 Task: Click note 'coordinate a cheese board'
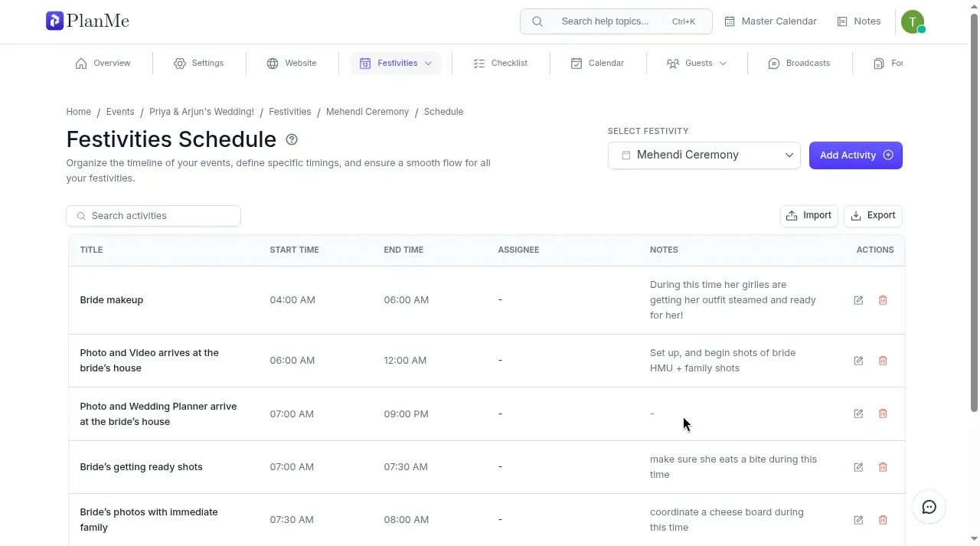click(727, 520)
